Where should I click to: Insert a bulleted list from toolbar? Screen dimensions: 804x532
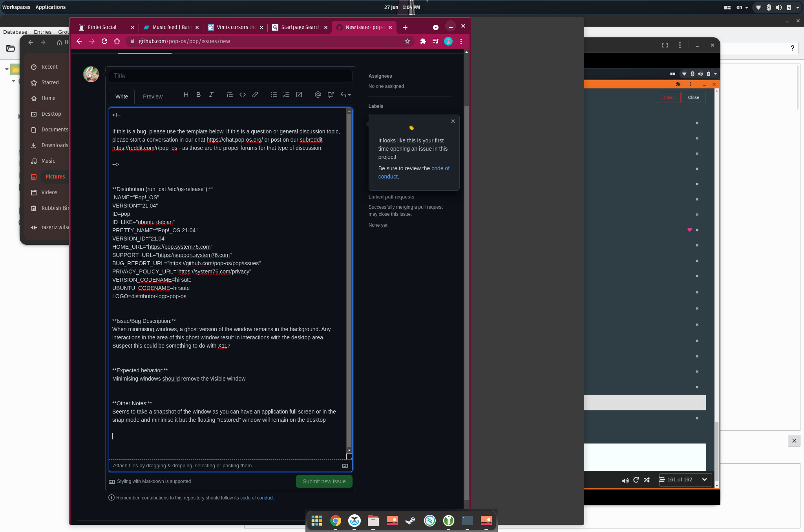(274, 95)
